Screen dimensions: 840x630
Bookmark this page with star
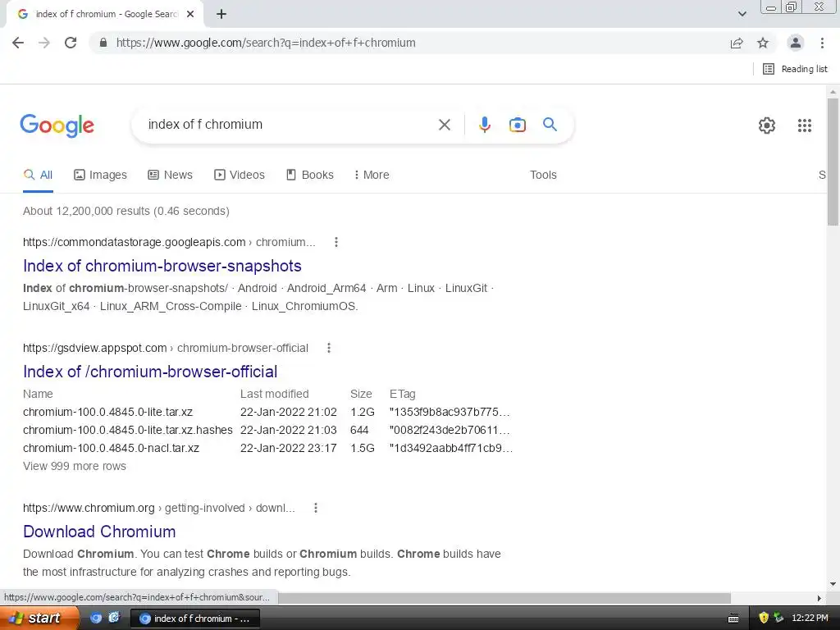[x=763, y=43]
